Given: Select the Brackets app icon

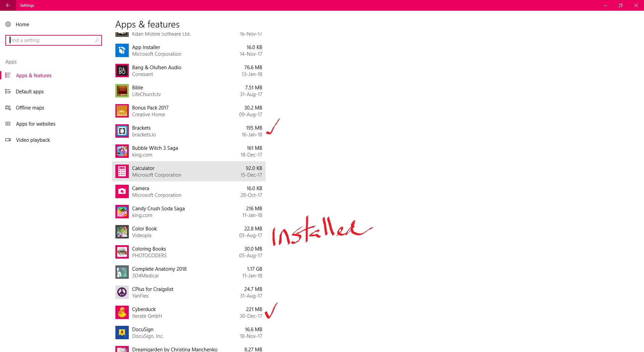Looking at the screenshot, I should [122, 131].
